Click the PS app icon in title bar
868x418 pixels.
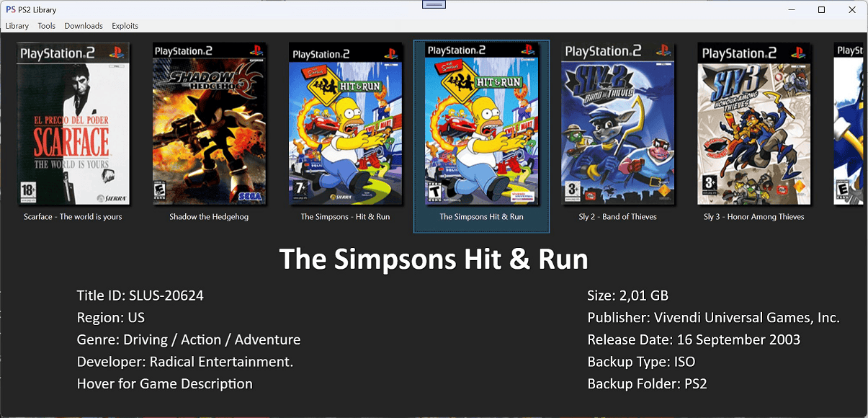pos(11,10)
